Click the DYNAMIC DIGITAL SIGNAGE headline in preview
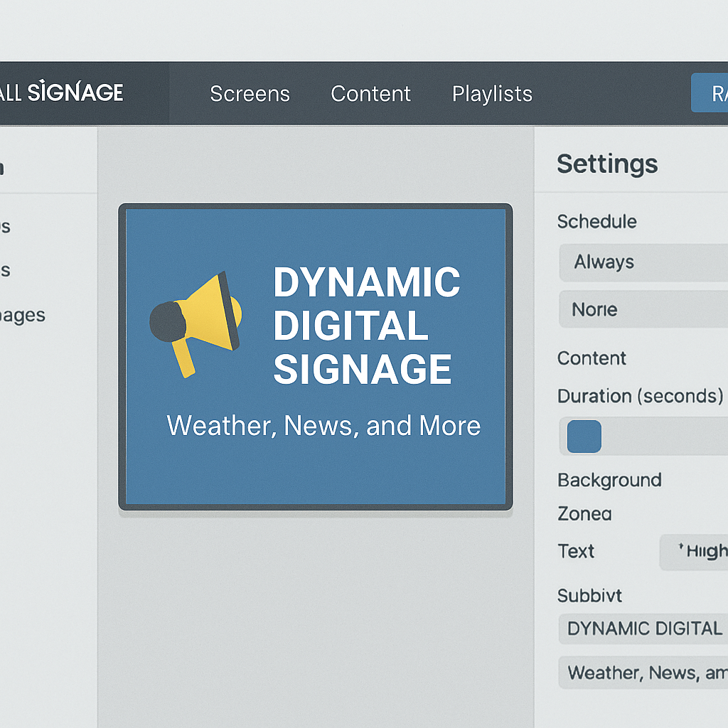 pyautogui.click(x=366, y=326)
